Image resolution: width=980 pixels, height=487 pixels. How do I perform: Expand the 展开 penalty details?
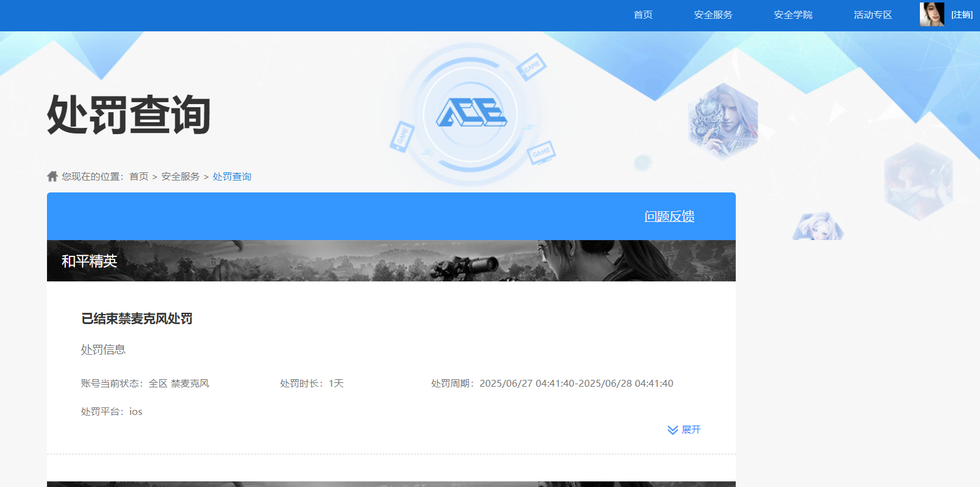click(x=692, y=429)
